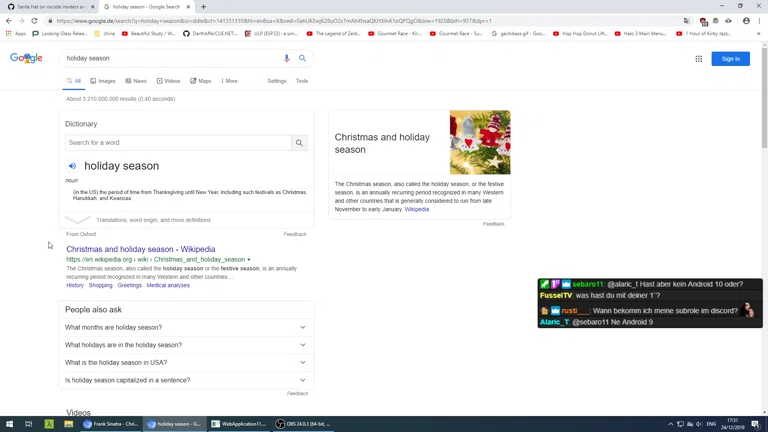768x432 pixels.
Task: Go back to the previous page
Action: (x=9, y=20)
